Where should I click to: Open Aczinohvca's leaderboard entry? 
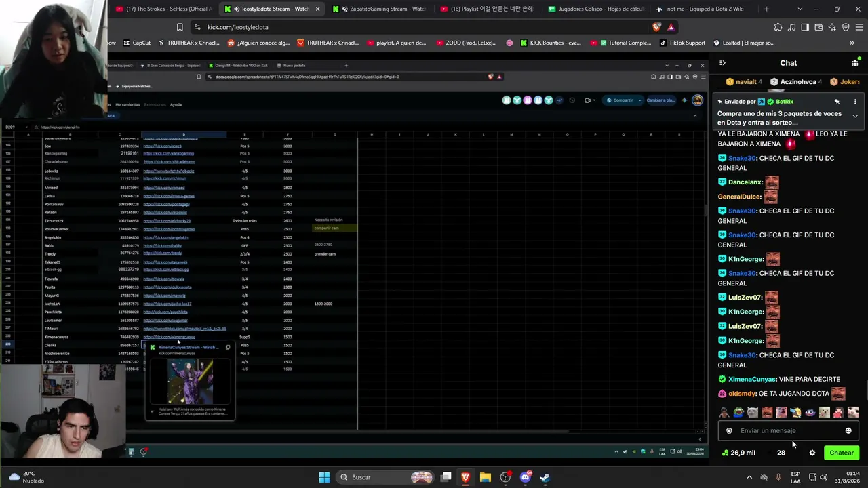[x=796, y=82]
